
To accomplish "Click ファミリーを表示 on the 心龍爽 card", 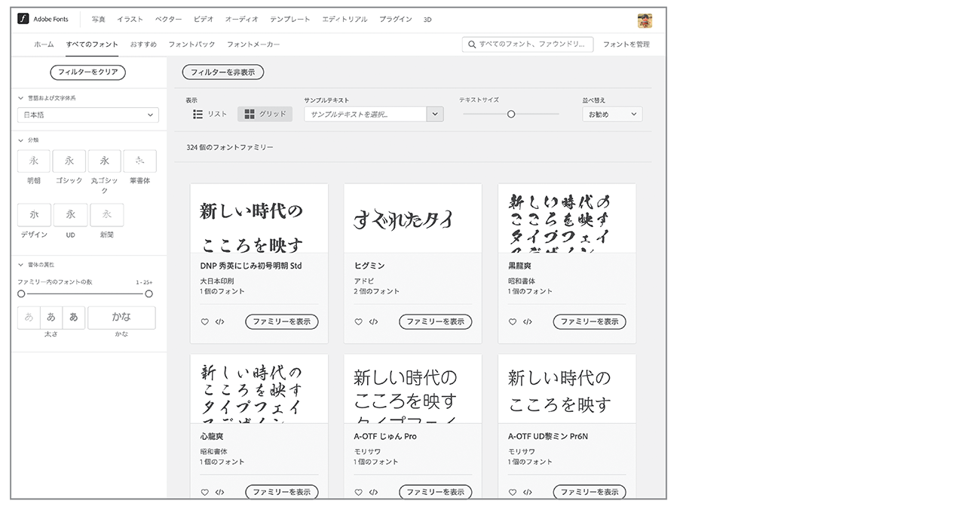I will click(x=282, y=492).
